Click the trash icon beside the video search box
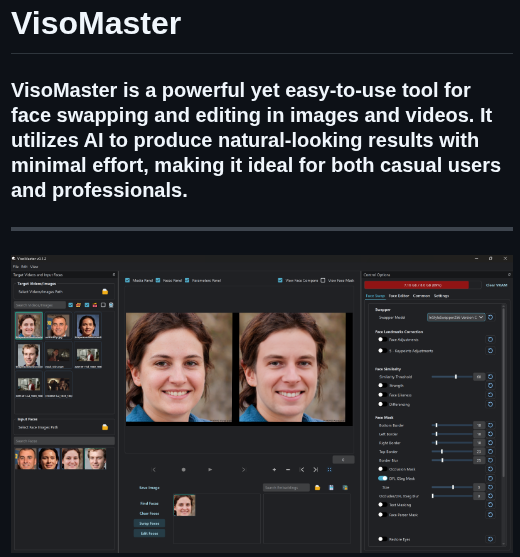This screenshot has height=557, width=520. (x=111, y=305)
